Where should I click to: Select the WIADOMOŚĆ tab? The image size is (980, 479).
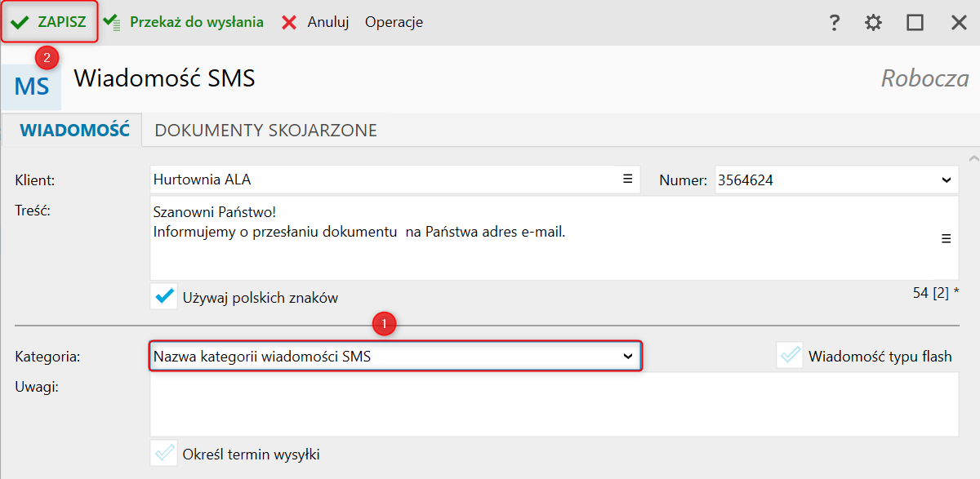pos(75,130)
